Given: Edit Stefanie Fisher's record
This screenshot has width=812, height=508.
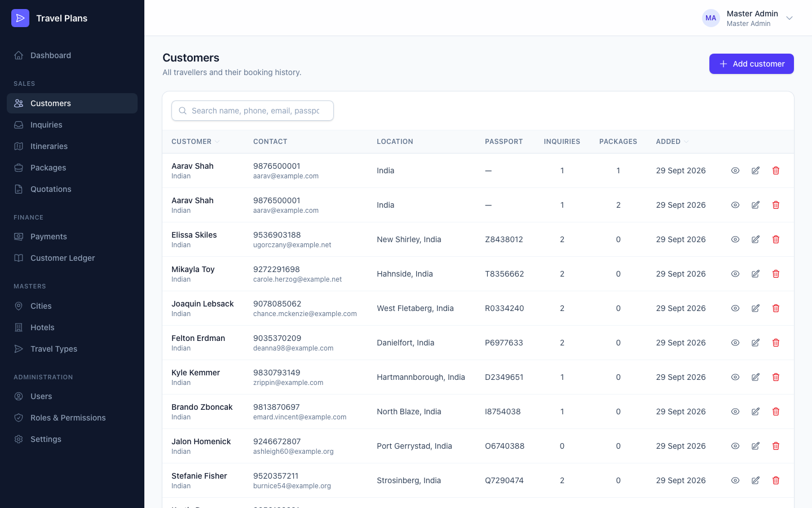Looking at the screenshot, I should click(x=756, y=480).
